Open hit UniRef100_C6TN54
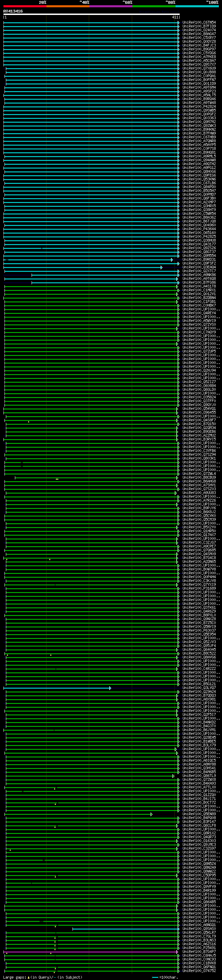 [x=199, y=23]
